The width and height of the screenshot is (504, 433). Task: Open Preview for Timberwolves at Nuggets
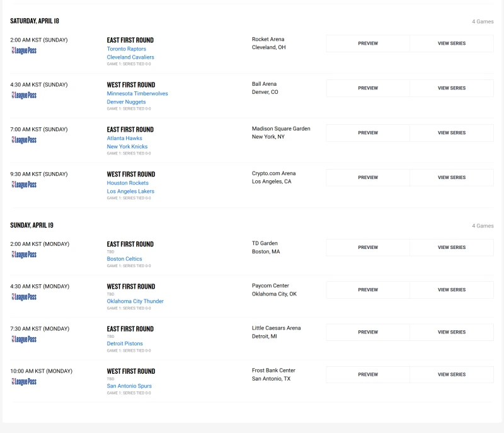pyautogui.click(x=368, y=88)
